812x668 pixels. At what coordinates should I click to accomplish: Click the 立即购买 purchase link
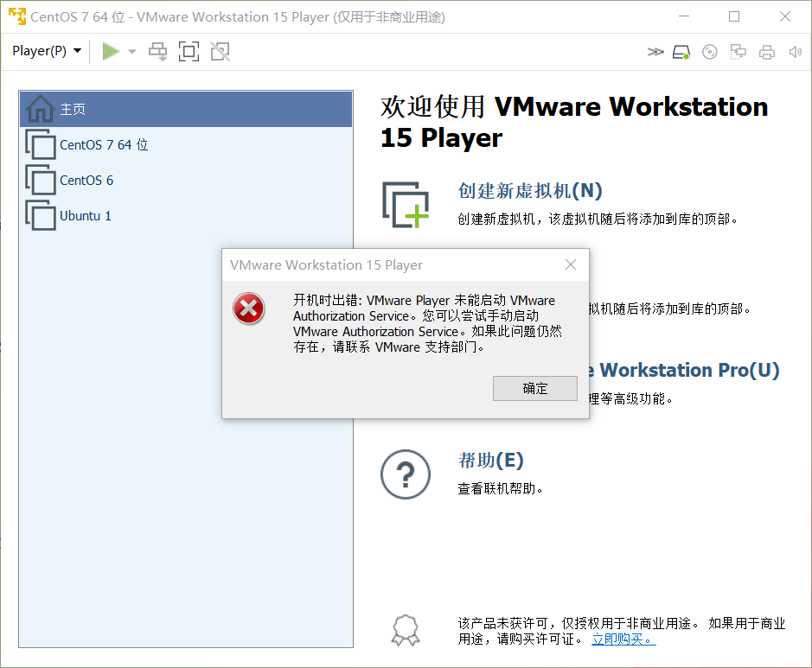[x=623, y=639]
